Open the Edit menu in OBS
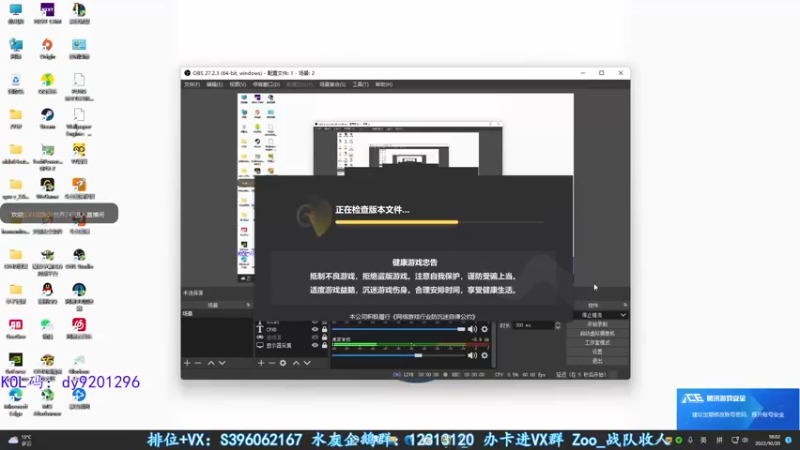800x450 pixels. (214, 84)
